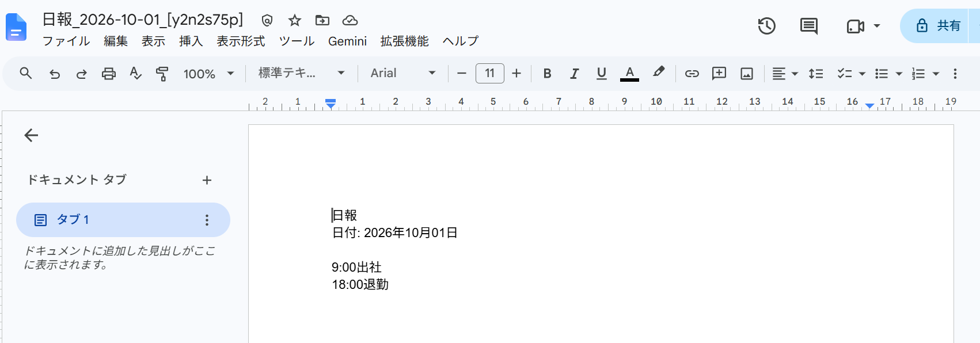Viewport: 980px width, 343px height.
Task: Insert an image from toolbar
Action: (747, 74)
